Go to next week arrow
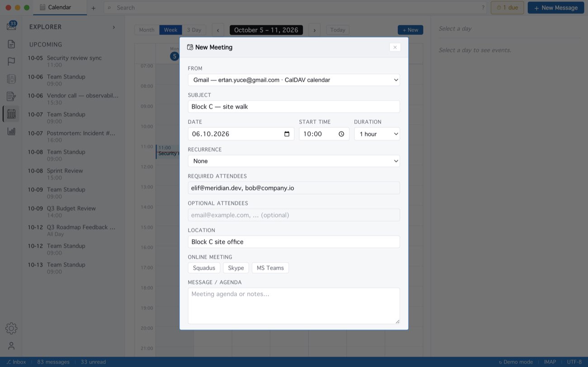The height and width of the screenshot is (367, 588). tap(315, 30)
